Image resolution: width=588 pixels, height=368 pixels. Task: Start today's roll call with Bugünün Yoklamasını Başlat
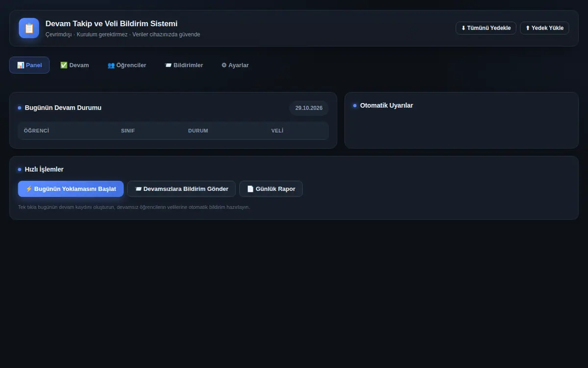[71, 189]
